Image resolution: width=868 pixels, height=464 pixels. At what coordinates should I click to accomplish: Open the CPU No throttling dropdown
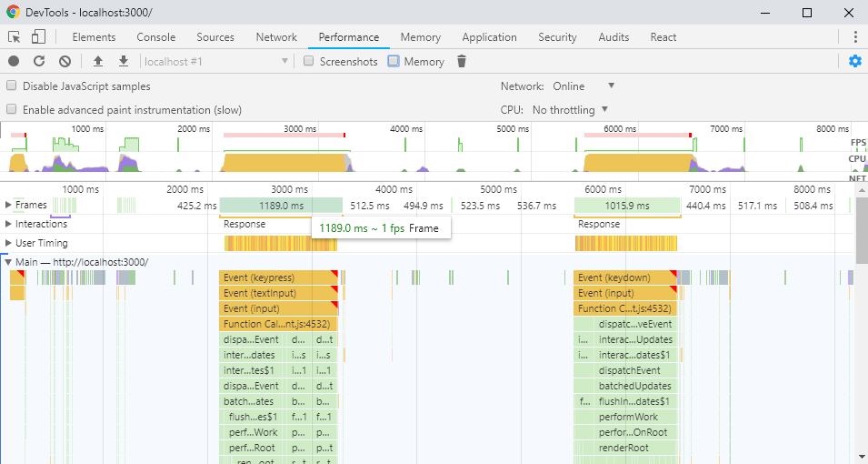click(571, 109)
